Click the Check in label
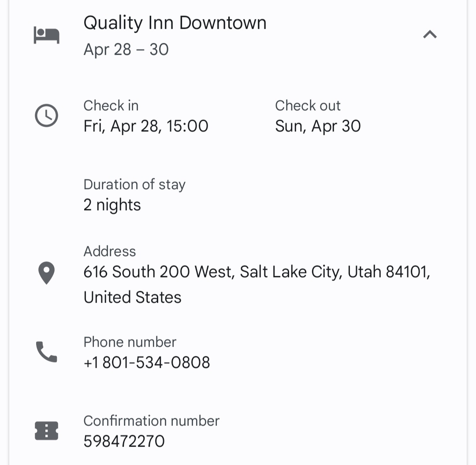Image resolution: width=476 pixels, height=465 pixels. pos(111,106)
